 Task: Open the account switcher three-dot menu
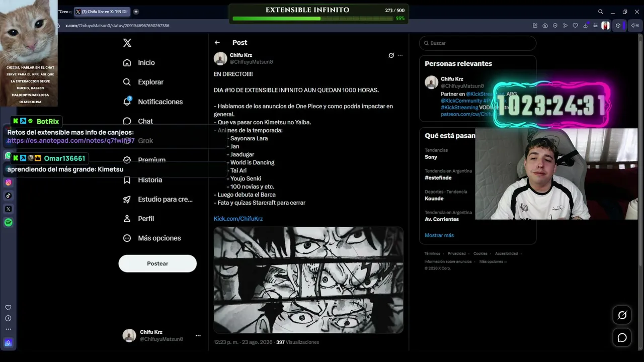[x=198, y=336]
